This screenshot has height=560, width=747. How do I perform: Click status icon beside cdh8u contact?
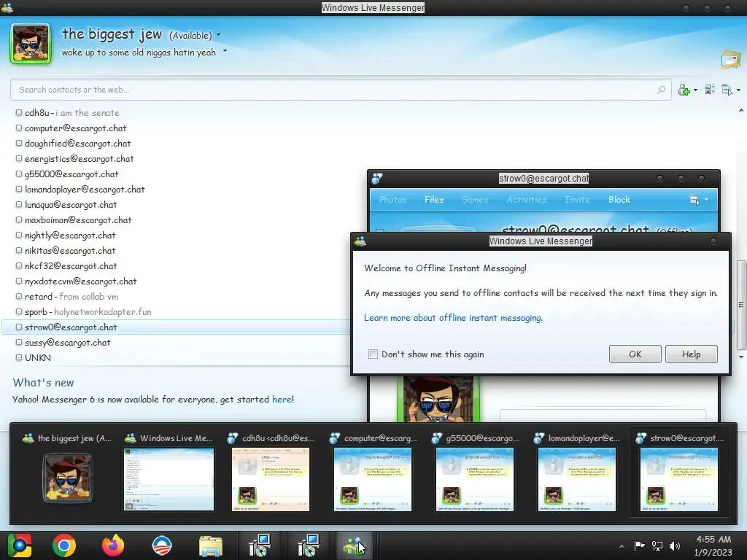click(x=18, y=113)
